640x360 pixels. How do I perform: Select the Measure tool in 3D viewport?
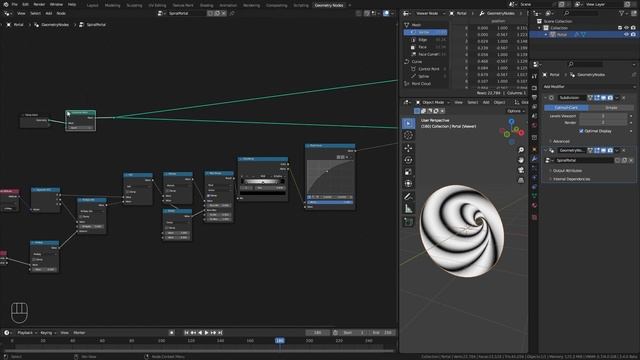click(x=409, y=209)
